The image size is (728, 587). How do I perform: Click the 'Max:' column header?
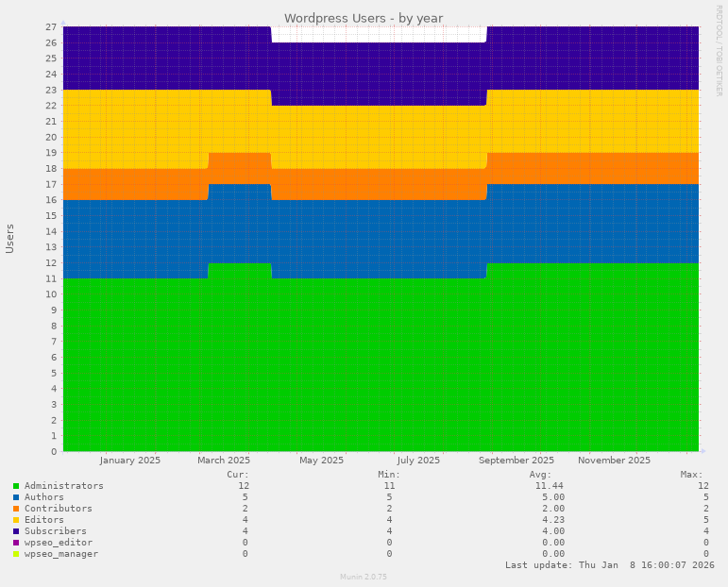691,475
